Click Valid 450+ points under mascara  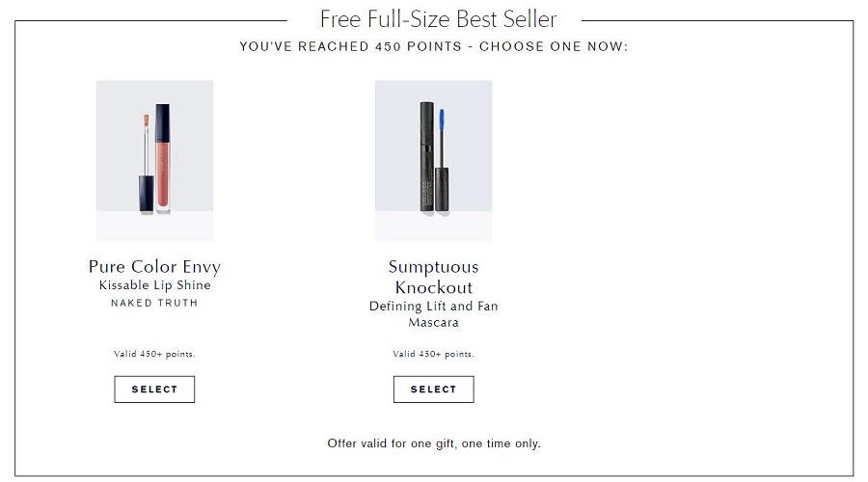coord(433,354)
